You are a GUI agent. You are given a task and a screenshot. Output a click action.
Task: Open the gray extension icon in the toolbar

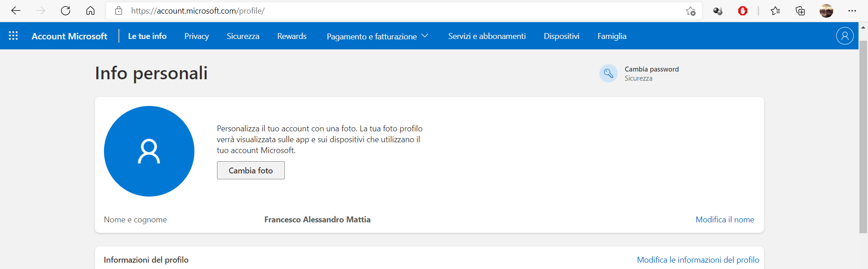(x=718, y=11)
